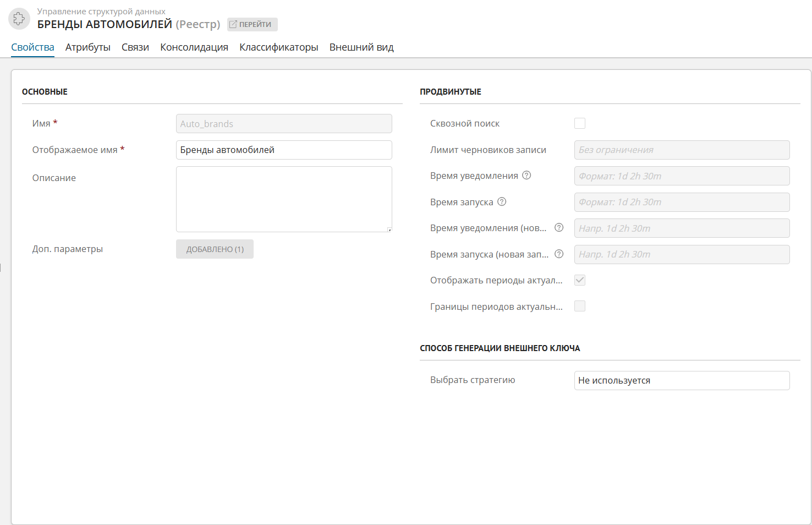Click help icon beside Время запуска

pos(502,202)
